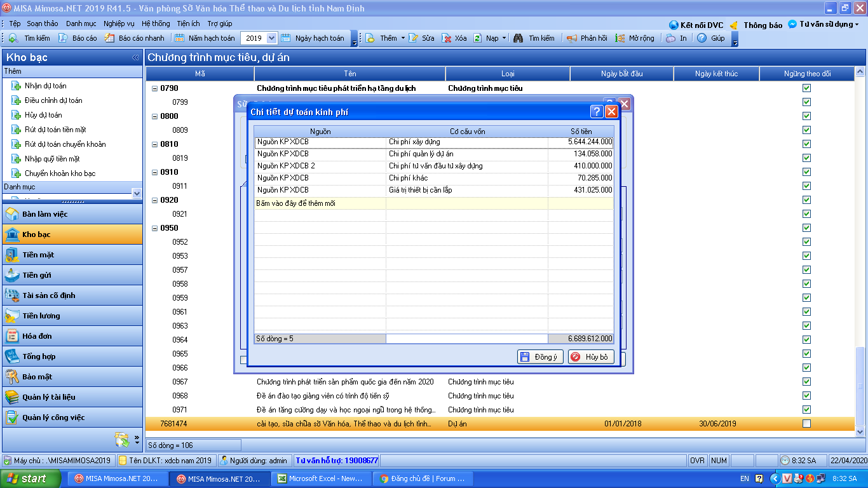868x488 pixels.
Task: Open the Nghiệp vụ menu
Action: tap(119, 24)
